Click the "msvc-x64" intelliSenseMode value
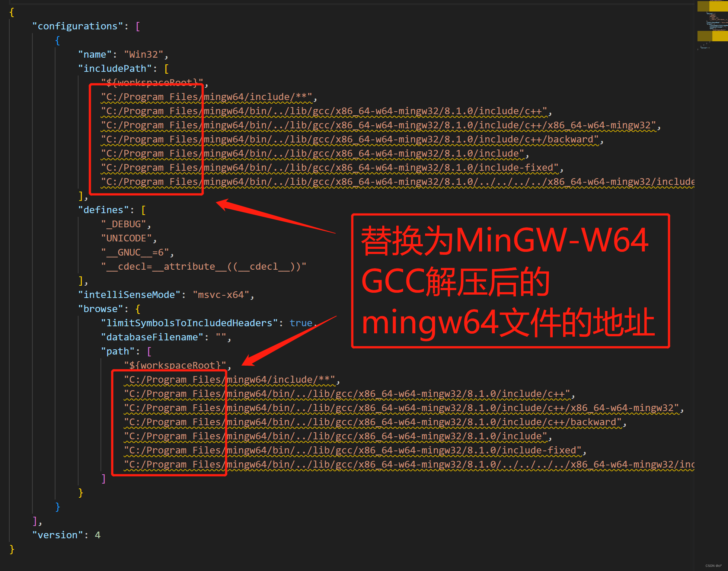Screen dimensions: 728x571 coord(221,295)
